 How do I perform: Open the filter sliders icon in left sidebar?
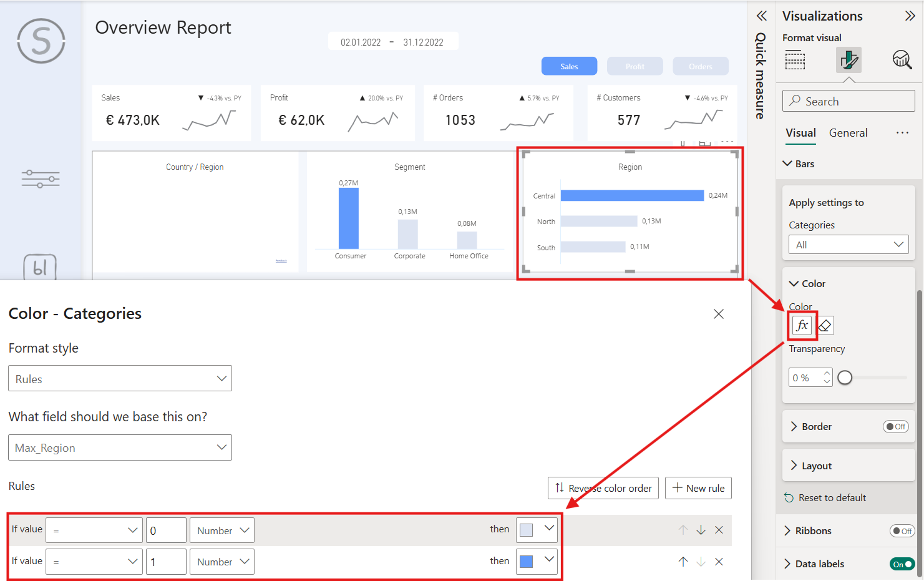[41, 179]
